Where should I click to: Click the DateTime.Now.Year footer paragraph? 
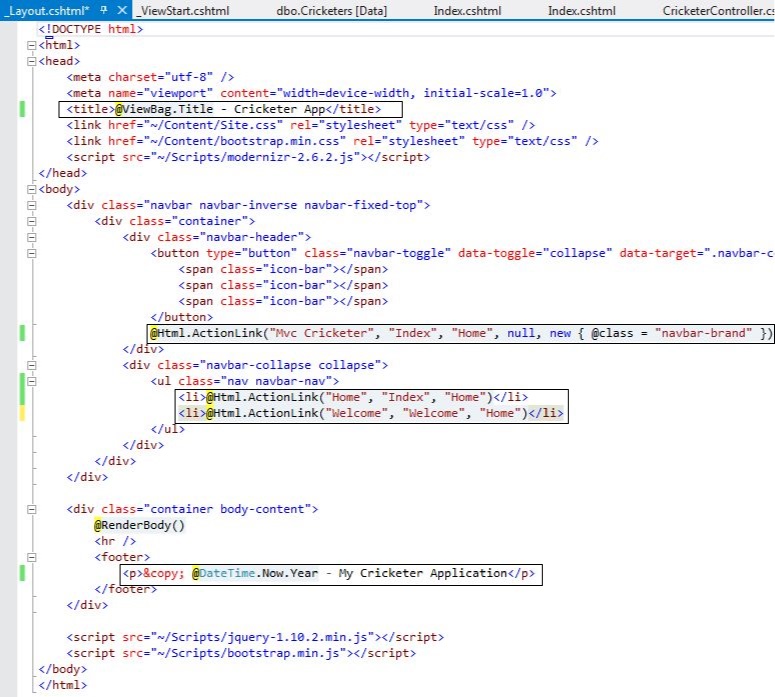click(329, 573)
